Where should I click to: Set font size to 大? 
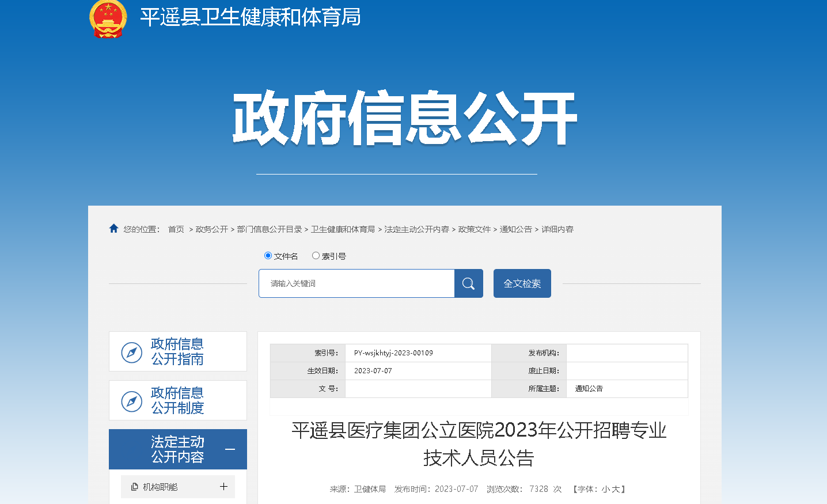pos(616,489)
